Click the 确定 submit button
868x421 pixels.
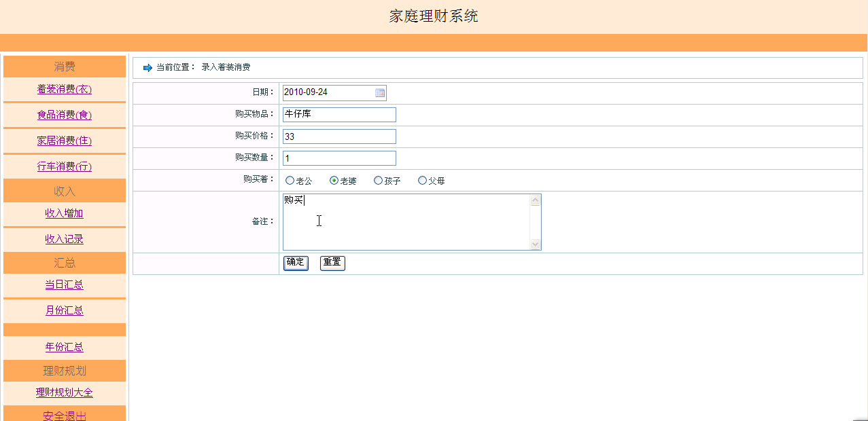point(296,263)
